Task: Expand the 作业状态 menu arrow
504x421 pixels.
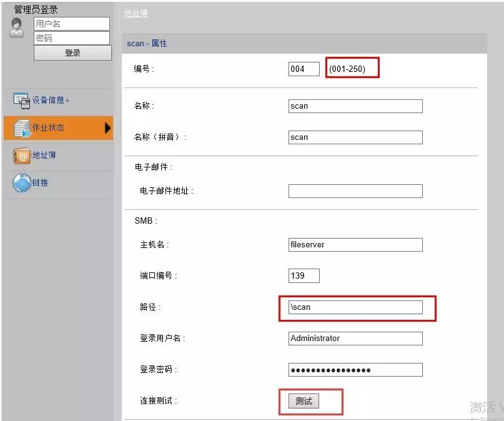Action: point(107,128)
